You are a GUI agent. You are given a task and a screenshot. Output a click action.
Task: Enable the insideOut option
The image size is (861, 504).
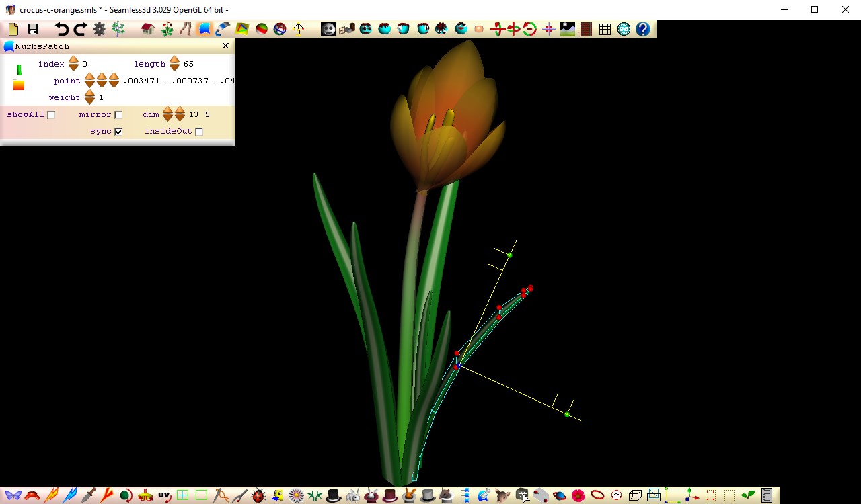[x=198, y=131]
